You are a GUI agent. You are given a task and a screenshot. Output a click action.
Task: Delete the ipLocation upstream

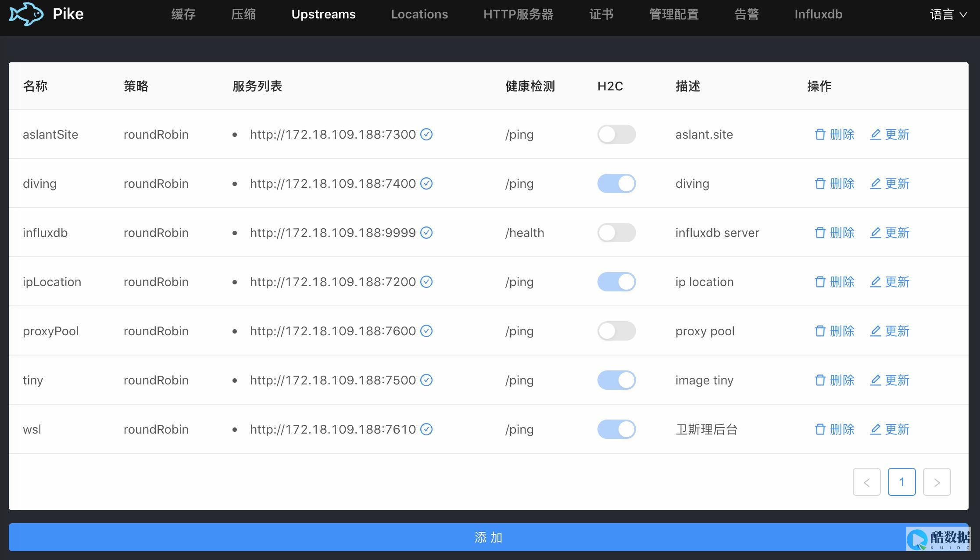point(834,282)
